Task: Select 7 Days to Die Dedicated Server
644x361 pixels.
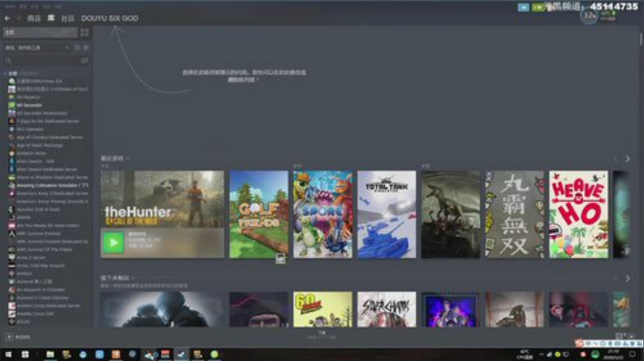Action: (x=47, y=121)
